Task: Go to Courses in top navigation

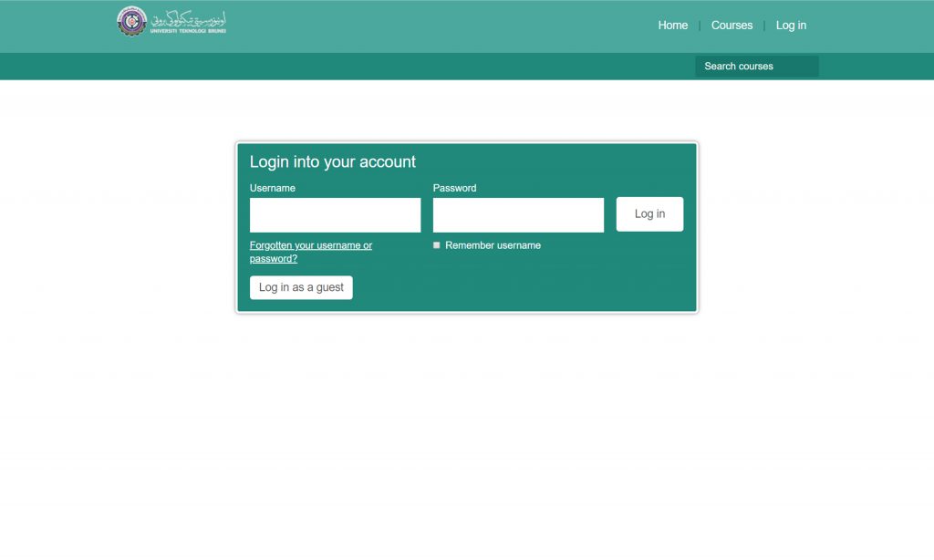Action: pyautogui.click(x=732, y=26)
